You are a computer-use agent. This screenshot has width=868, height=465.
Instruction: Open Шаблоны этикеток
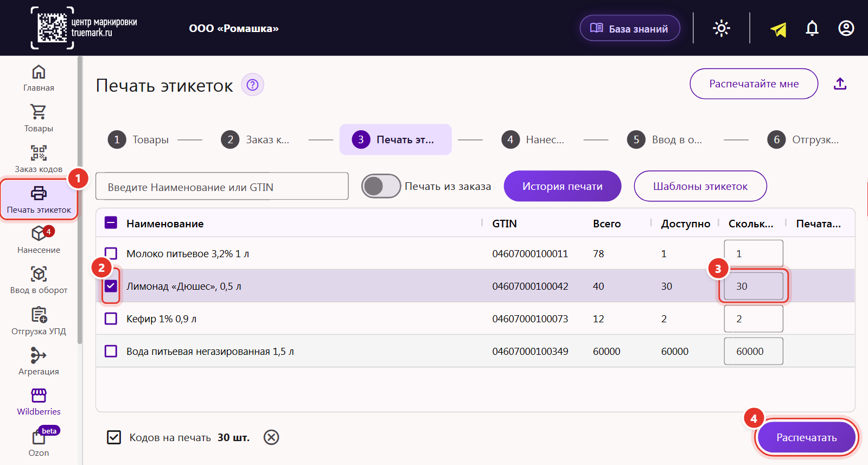700,186
